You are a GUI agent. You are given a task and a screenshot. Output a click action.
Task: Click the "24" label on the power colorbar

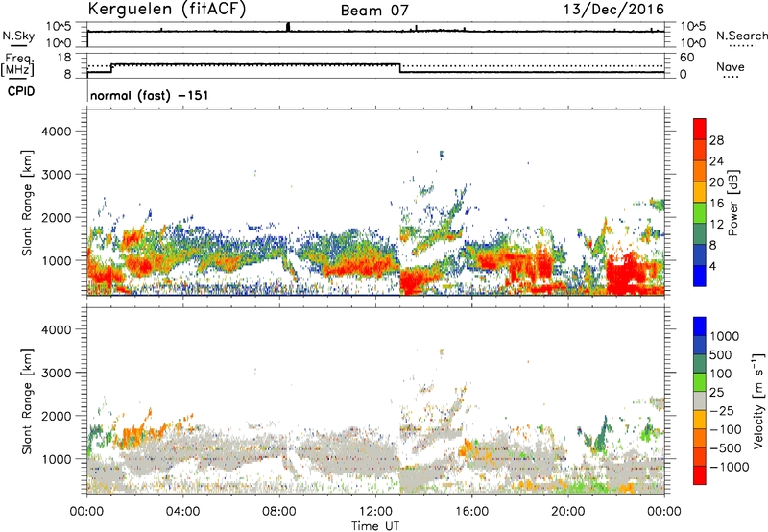coord(716,161)
